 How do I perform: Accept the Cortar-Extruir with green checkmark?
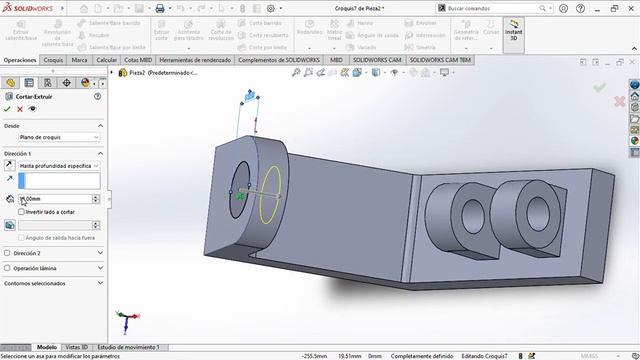(7, 109)
